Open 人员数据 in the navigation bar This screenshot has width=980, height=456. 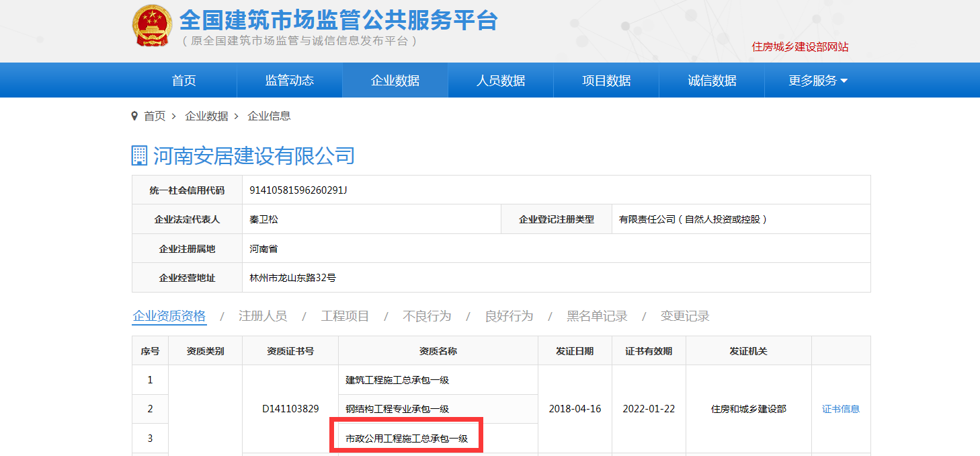[x=501, y=81]
